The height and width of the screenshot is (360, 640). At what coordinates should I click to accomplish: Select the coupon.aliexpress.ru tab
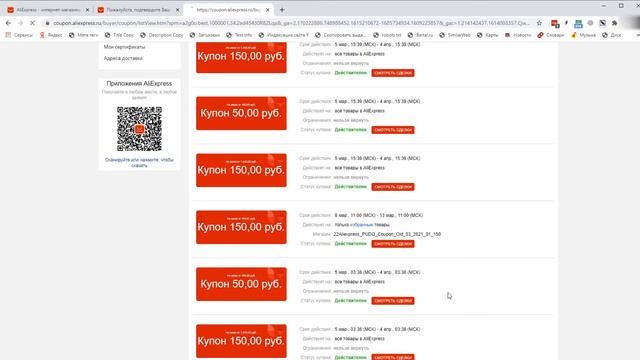pyautogui.click(x=228, y=9)
